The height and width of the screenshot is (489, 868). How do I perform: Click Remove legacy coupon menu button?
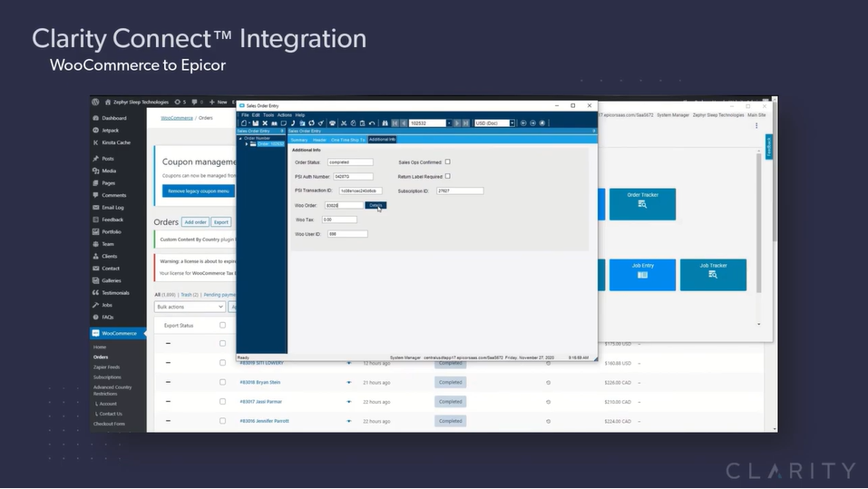point(198,191)
